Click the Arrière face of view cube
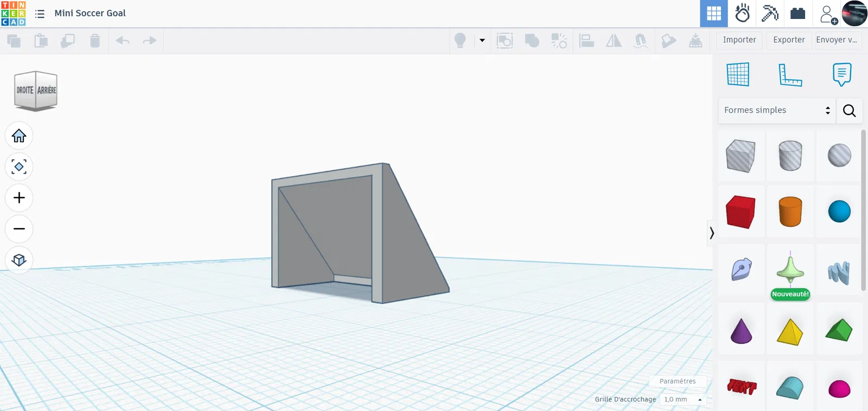868x411 pixels. point(47,91)
